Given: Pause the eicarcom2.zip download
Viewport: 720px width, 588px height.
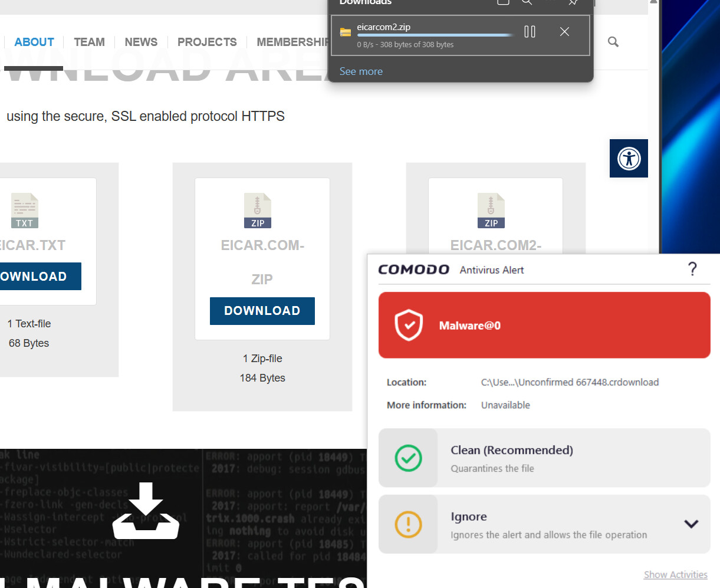Looking at the screenshot, I should (x=530, y=32).
